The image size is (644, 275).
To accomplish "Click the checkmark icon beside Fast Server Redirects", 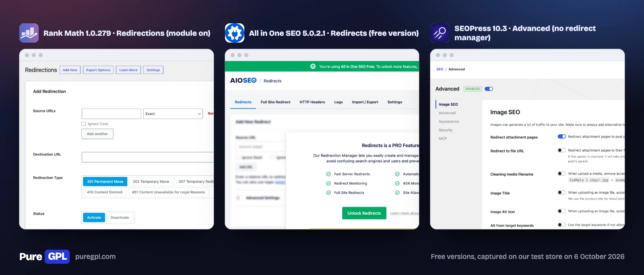I will [328, 174].
